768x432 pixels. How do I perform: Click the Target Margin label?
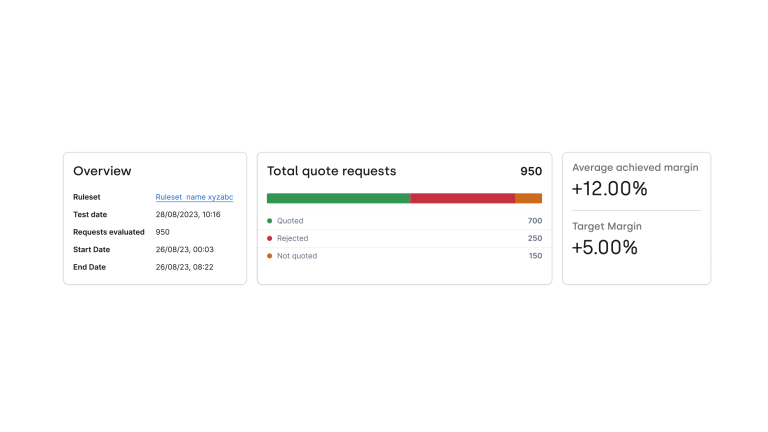click(x=607, y=226)
